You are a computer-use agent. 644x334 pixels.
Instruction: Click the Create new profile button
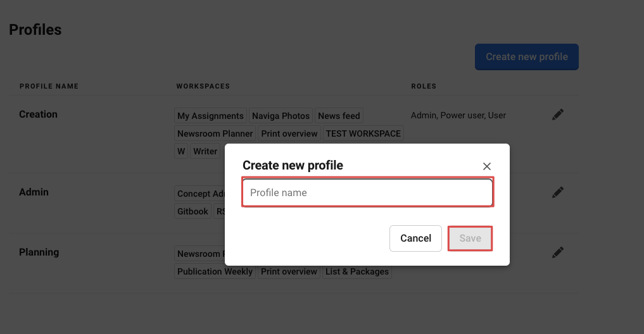coord(527,57)
